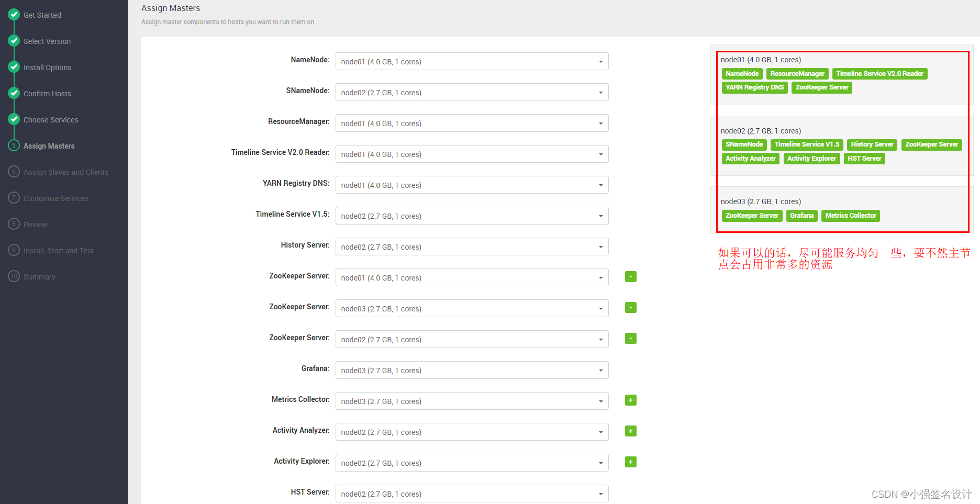This screenshot has height=504, width=980.
Task: Click the Grafana tag under node03
Action: (802, 216)
